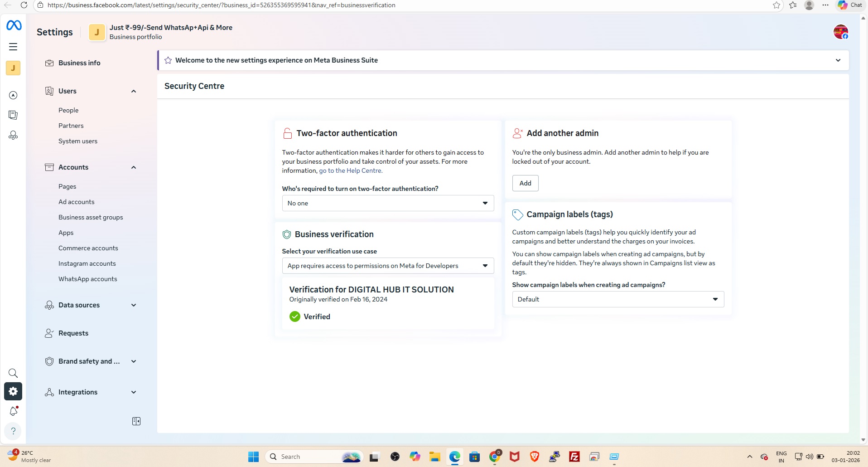Open the campaign labels Default dropdown

[x=618, y=299]
